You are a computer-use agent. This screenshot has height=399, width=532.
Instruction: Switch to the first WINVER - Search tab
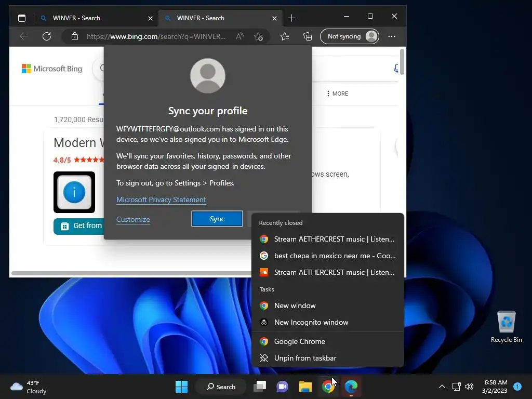tap(95, 18)
